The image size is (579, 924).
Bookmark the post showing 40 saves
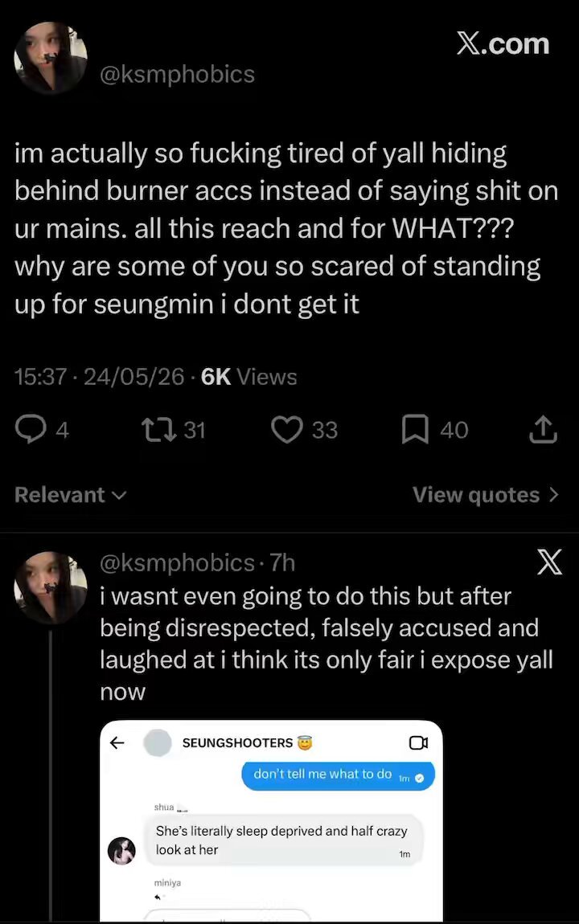[x=414, y=430]
